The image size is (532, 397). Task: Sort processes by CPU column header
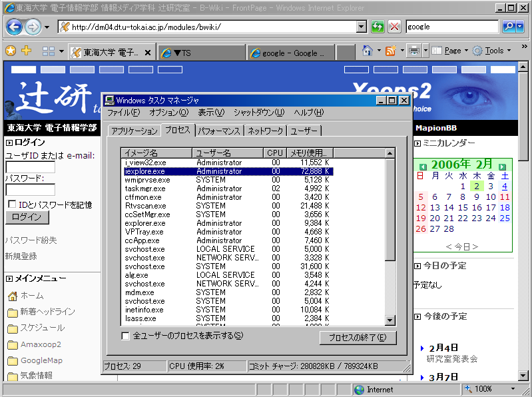point(275,153)
